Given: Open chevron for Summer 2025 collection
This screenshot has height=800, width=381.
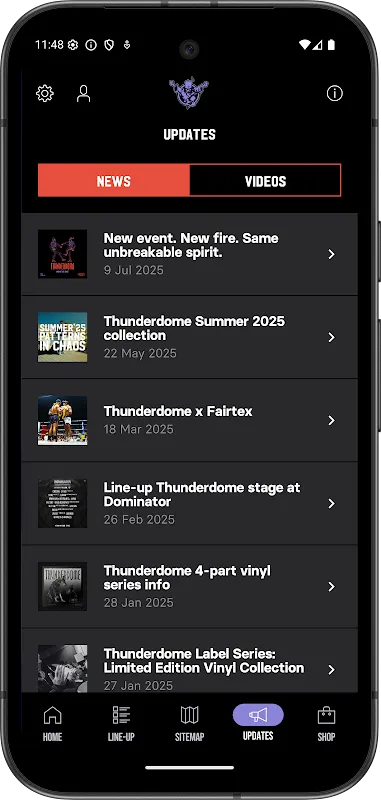Looking at the screenshot, I should tap(332, 337).
